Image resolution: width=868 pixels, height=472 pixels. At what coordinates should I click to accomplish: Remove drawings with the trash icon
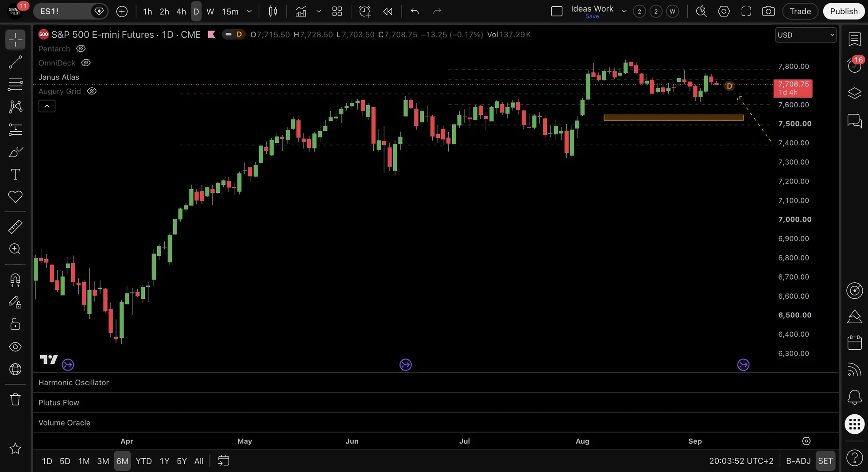coord(15,399)
